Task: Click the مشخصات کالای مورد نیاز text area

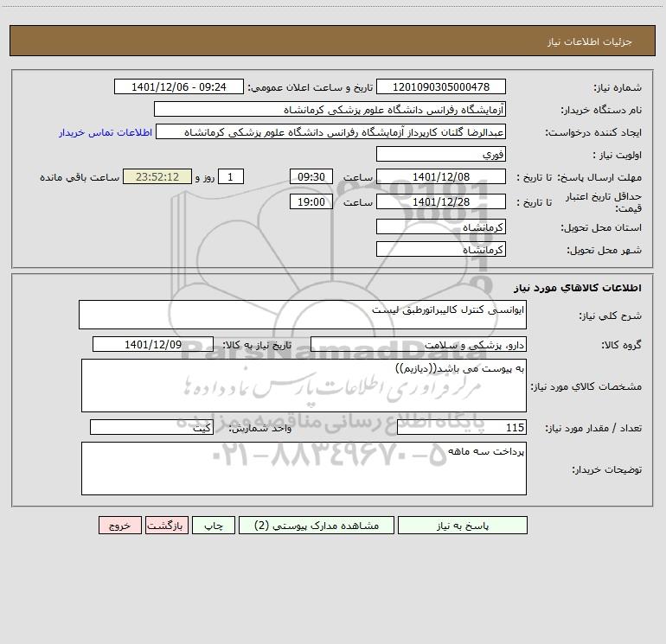Action: tap(304, 386)
